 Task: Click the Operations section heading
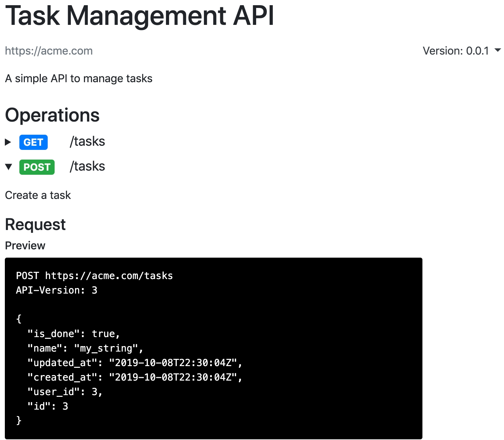click(x=52, y=115)
